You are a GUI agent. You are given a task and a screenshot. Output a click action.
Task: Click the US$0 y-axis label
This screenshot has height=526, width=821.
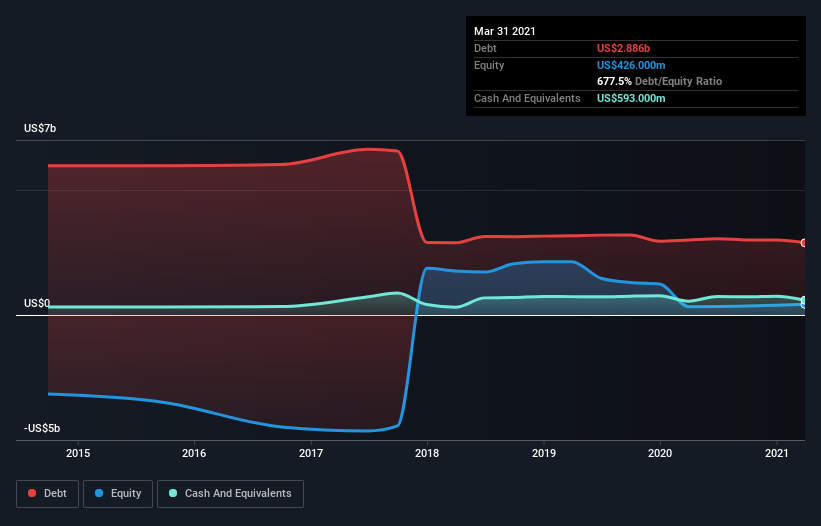(x=37, y=304)
